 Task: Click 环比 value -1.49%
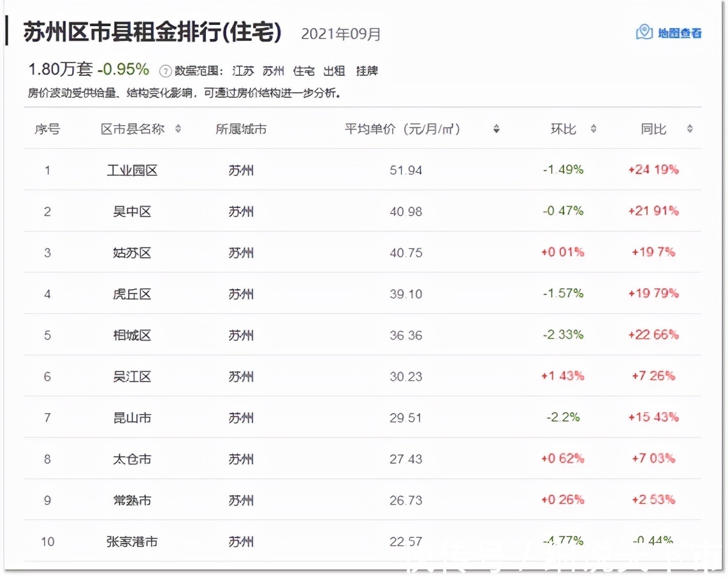[563, 170]
